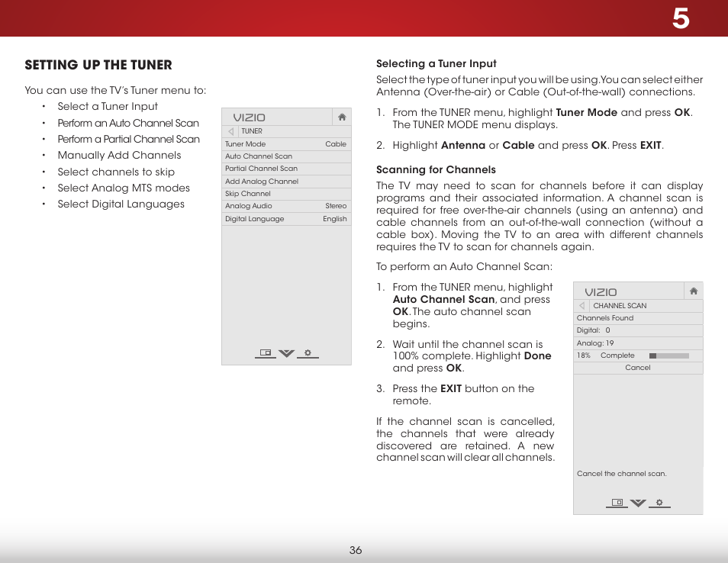Viewport: 728px width, 563px height.
Task: Select Analog Audio Stereo menu item
Action: pyautogui.click(x=286, y=206)
